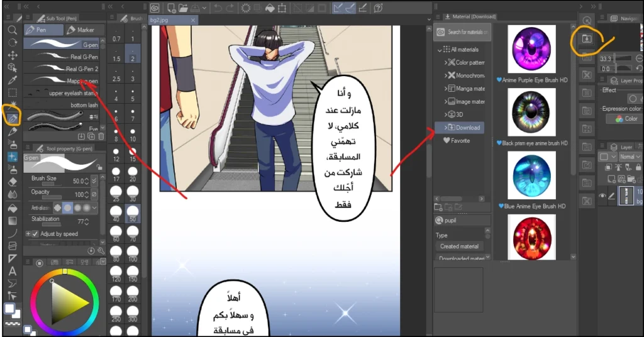644x337 pixels.
Task: Toggle the Lock layer icon
Action: (638, 167)
